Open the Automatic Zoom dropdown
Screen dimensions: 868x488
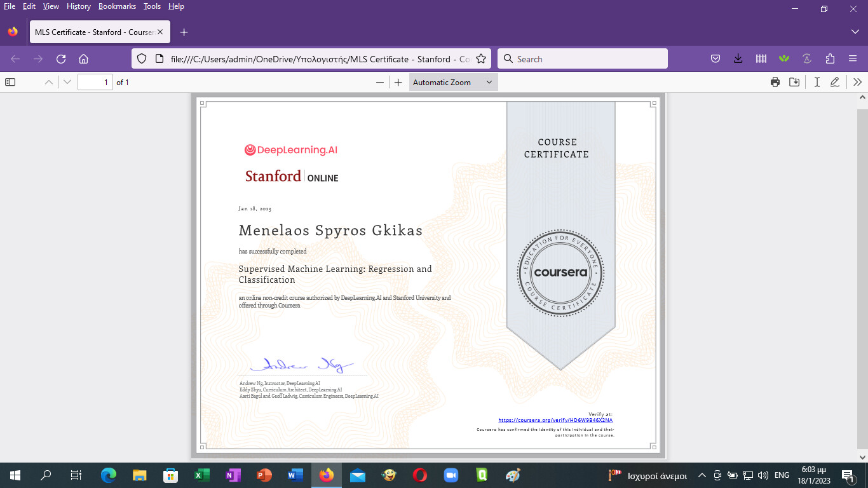tap(453, 82)
